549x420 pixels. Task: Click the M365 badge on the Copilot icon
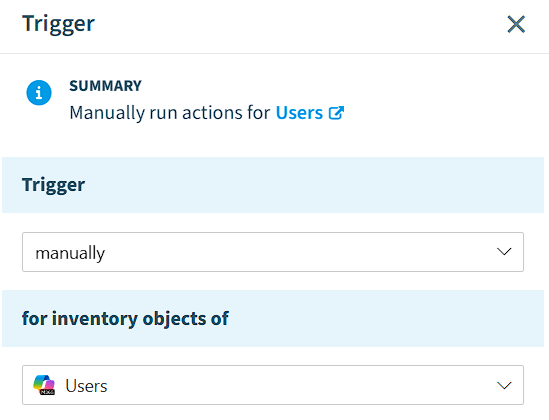(48, 392)
